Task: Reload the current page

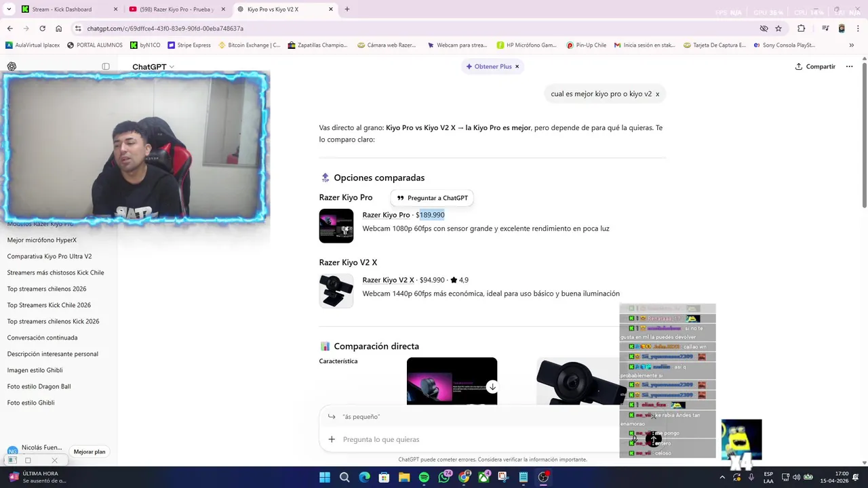Action: coord(42,28)
